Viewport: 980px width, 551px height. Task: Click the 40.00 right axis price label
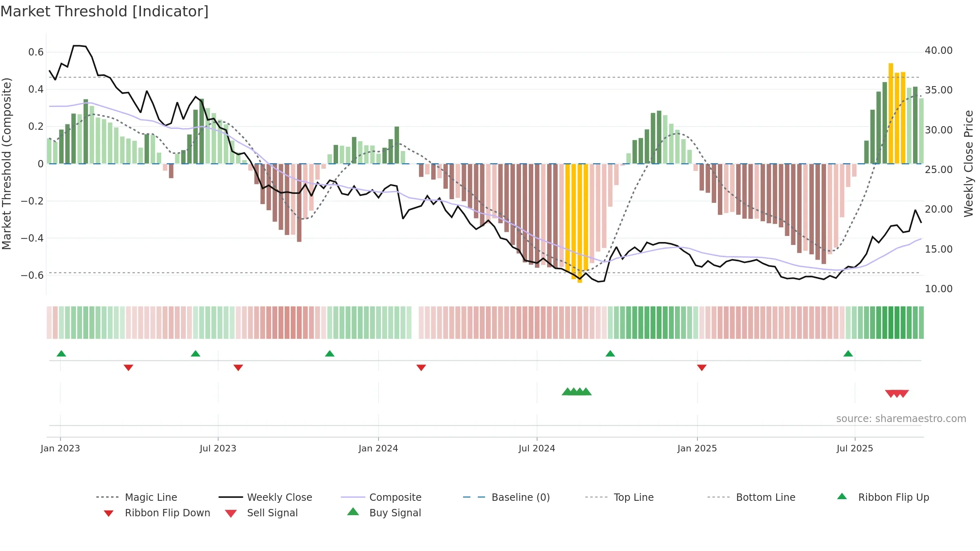coord(939,50)
